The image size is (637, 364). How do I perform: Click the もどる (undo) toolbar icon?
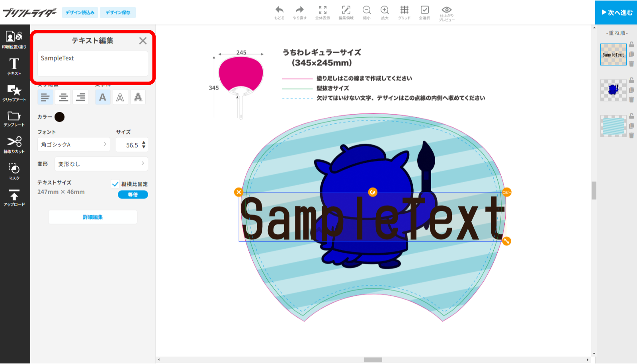point(279,12)
